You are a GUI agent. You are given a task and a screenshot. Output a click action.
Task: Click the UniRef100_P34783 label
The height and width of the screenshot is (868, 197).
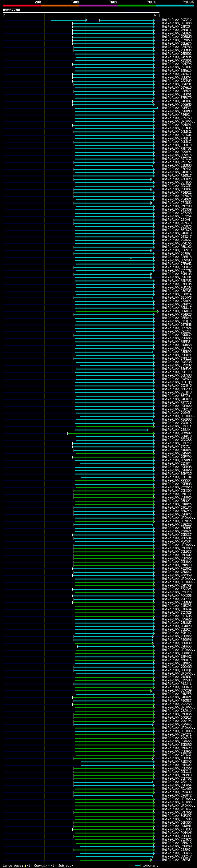pos(177,47)
